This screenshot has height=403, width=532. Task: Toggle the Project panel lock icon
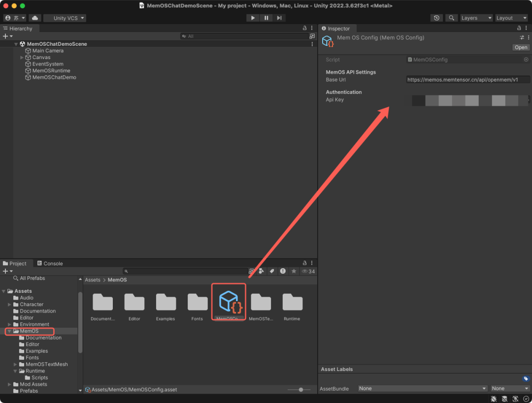click(305, 263)
